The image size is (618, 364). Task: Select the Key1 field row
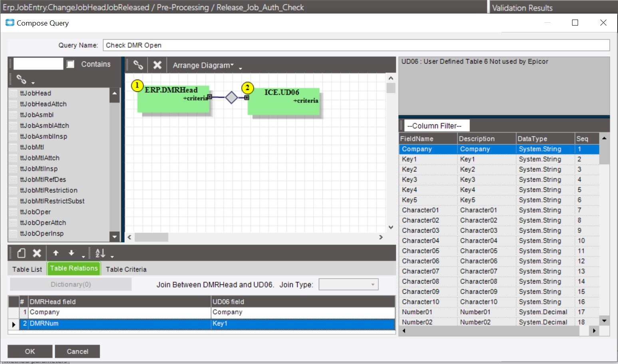[499, 159]
